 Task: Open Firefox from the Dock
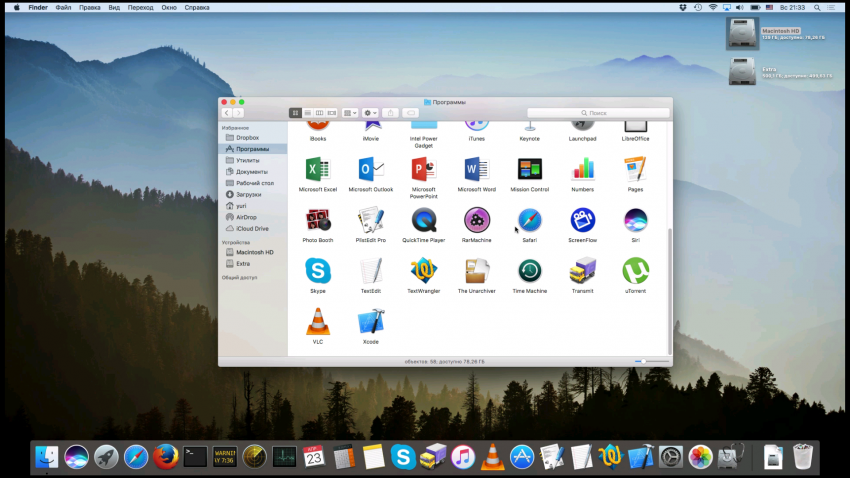click(x=165, y=457)
